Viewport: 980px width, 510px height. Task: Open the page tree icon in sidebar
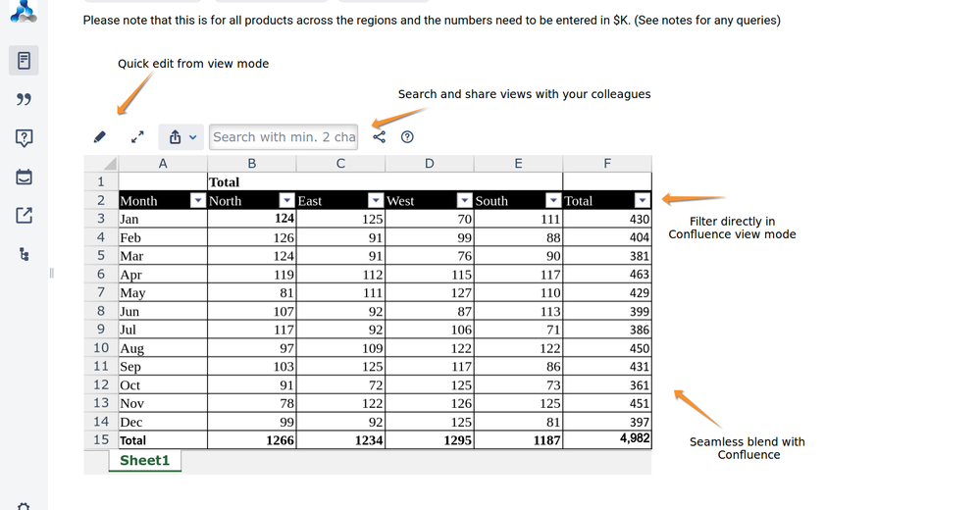24,254
